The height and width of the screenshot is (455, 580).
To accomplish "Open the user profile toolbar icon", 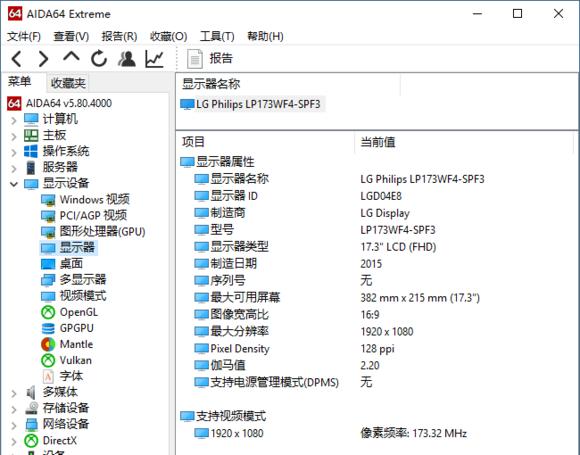I will pyautogui.click(x=127, y=59).
